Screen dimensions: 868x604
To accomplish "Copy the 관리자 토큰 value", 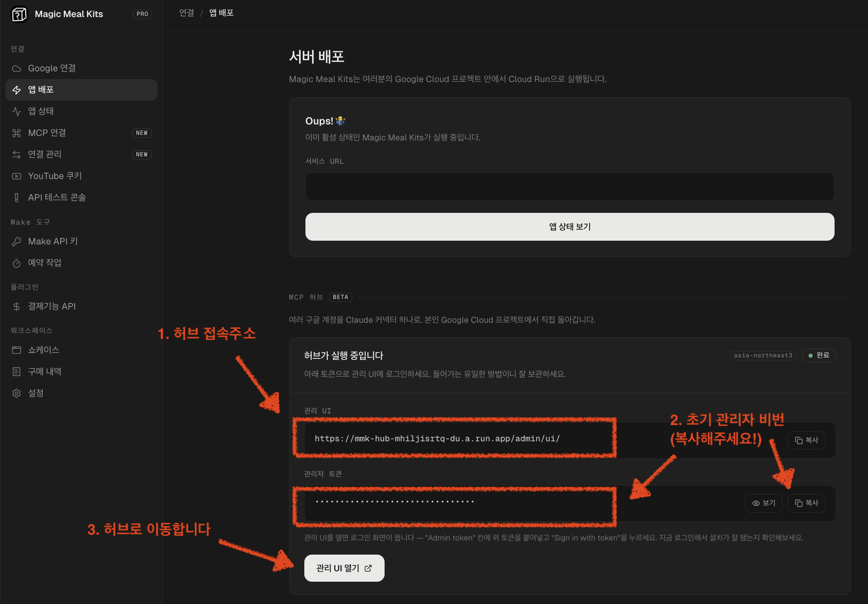I will pos(806,503).
